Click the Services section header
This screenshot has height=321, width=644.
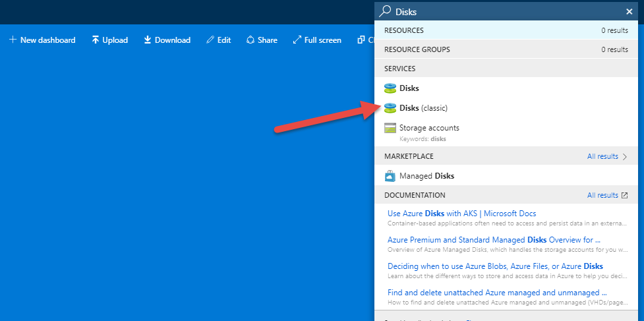point(506,69)
